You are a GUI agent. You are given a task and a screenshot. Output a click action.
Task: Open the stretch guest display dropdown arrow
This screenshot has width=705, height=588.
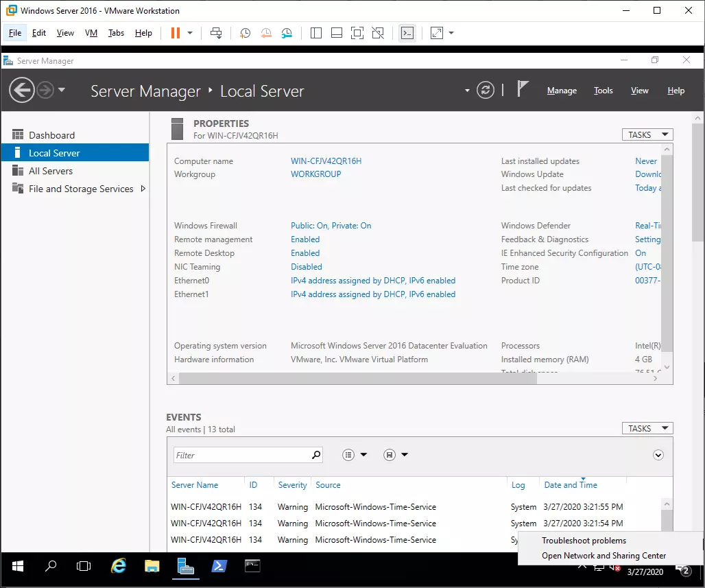[451, 33]
